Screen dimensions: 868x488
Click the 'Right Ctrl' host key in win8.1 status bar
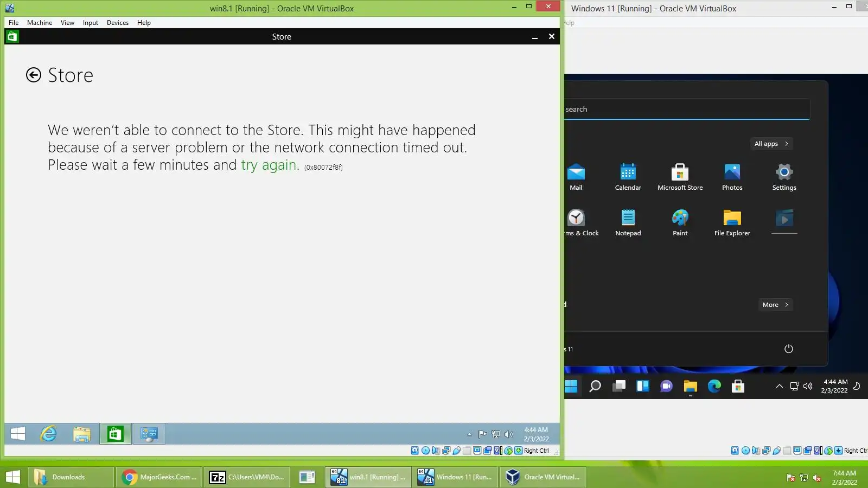(x=537, y=451)
